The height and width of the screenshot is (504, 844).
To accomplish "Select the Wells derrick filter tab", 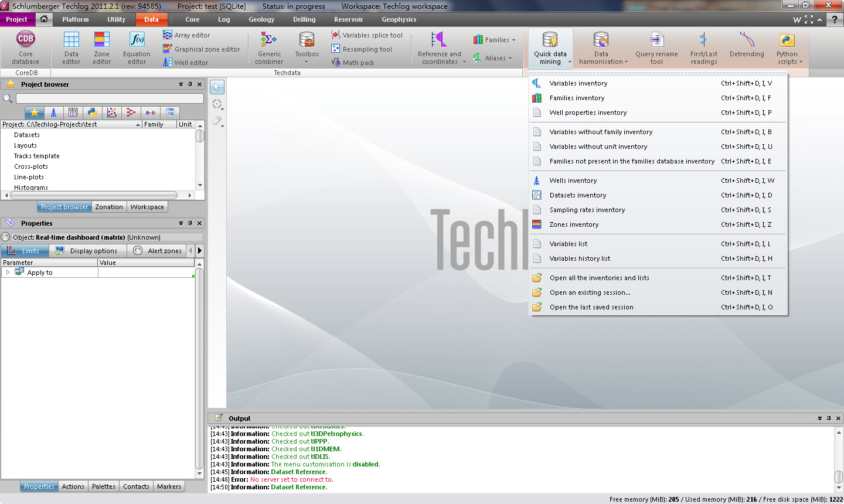I will (x=54, y=113).
